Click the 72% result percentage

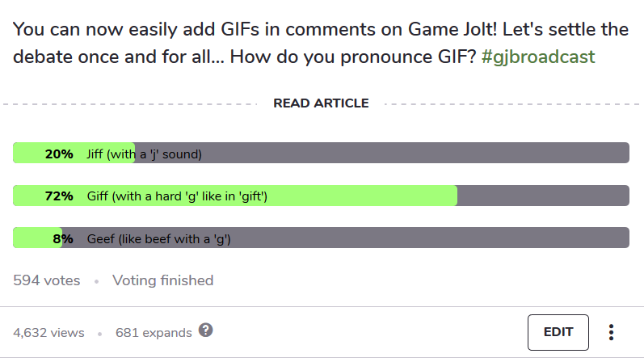coord(59,196)
